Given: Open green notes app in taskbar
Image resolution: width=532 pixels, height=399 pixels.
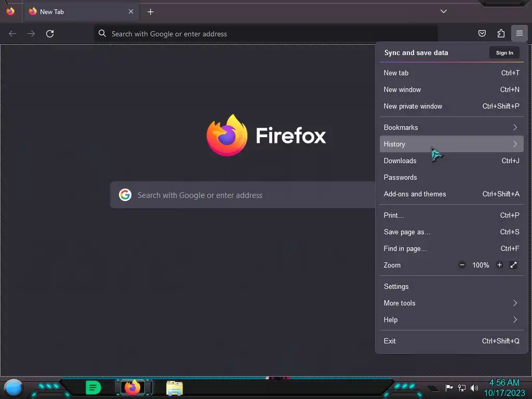Looking at the screenshot, I should [x=93, y=388].
